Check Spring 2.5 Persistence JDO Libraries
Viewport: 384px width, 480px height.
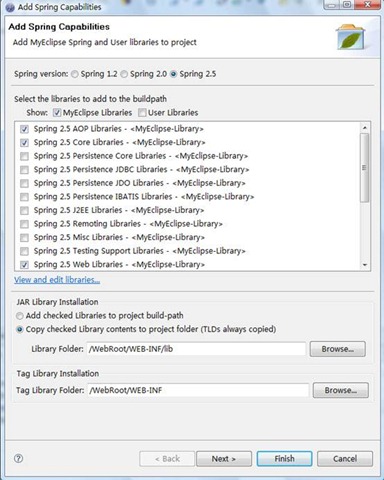pos(24,183)
